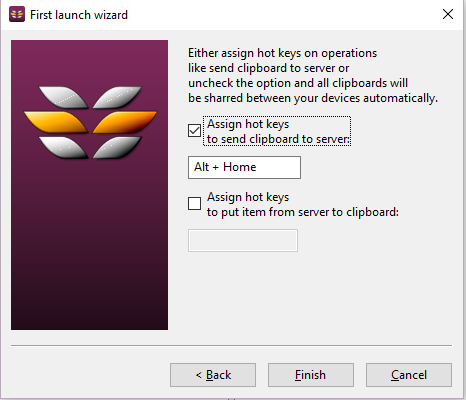
Task: Click the Alt + Home hotkey field
Action: click(244, 167)
